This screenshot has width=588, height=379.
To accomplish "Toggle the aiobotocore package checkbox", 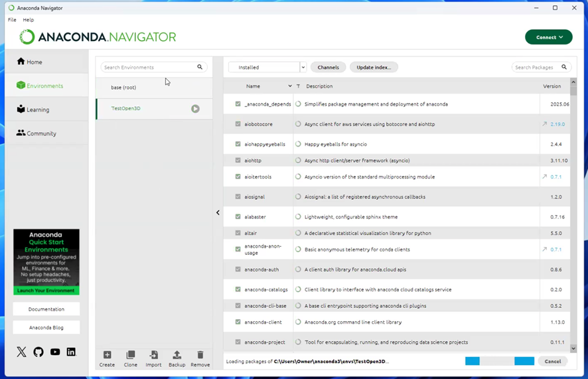I will coord(238,123).
